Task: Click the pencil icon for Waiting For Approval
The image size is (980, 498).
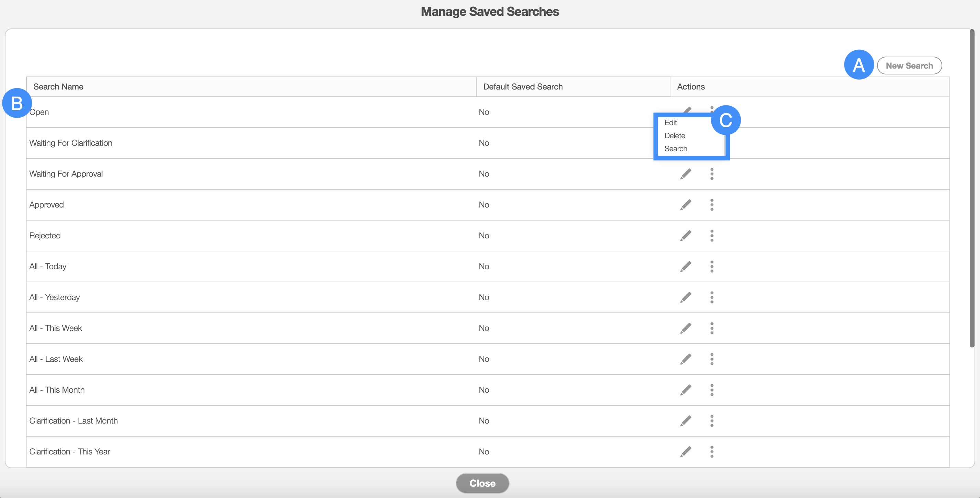Action: (x=686, y=174)
